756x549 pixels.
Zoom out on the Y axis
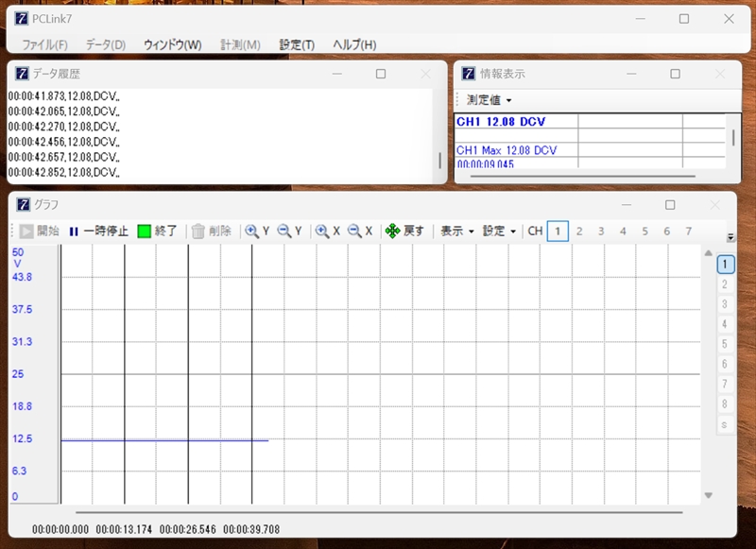coord(289,232)
